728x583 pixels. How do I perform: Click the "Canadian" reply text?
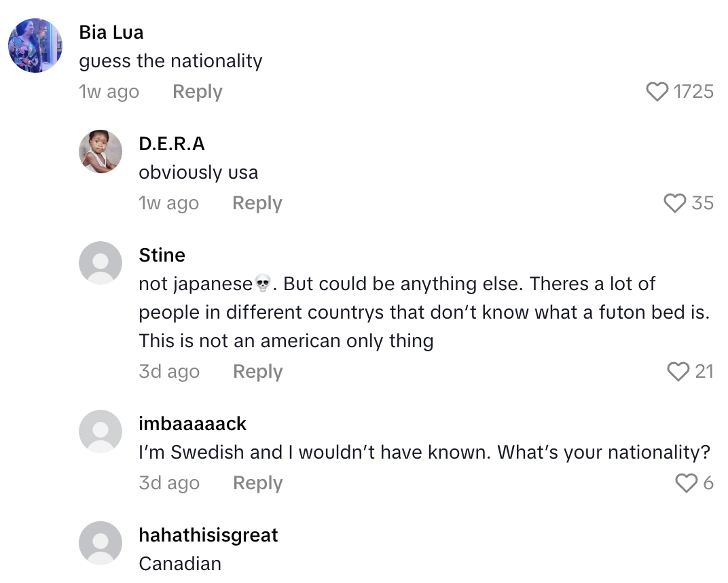[x=180, y=564]
